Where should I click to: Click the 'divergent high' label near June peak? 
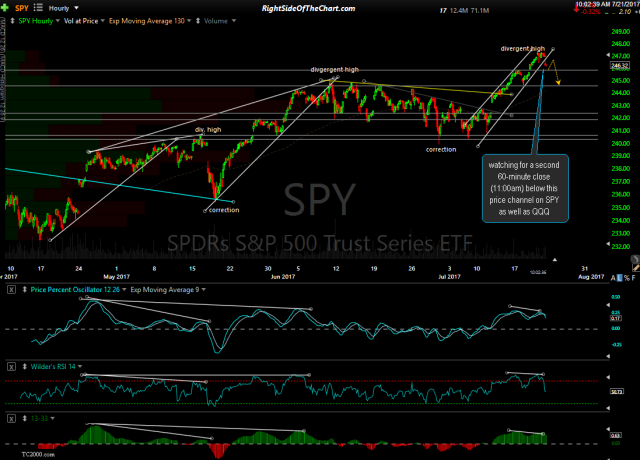[x=334, y=70]
